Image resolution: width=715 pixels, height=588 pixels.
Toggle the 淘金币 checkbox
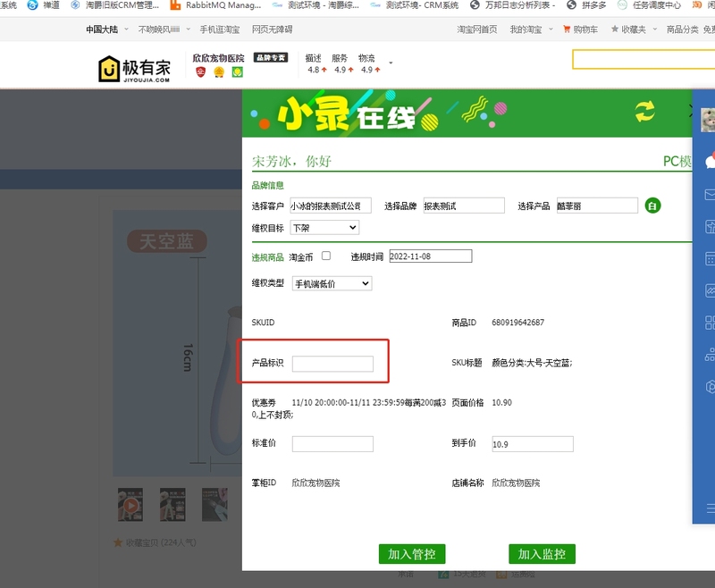[326, 256]
